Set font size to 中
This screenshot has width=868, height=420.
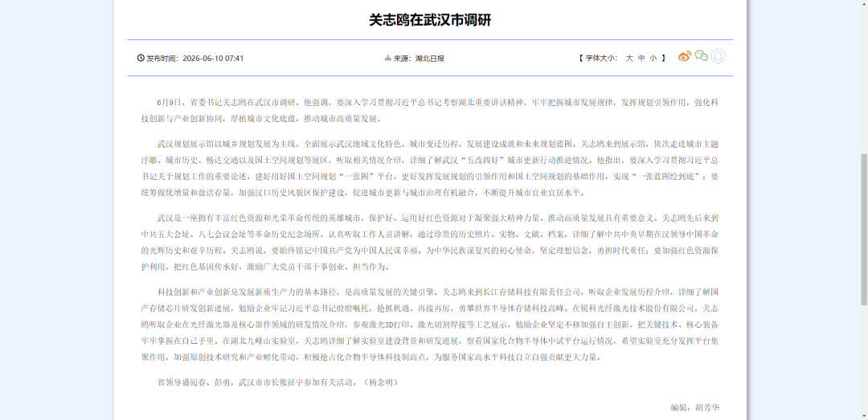(x=641, y=58)
